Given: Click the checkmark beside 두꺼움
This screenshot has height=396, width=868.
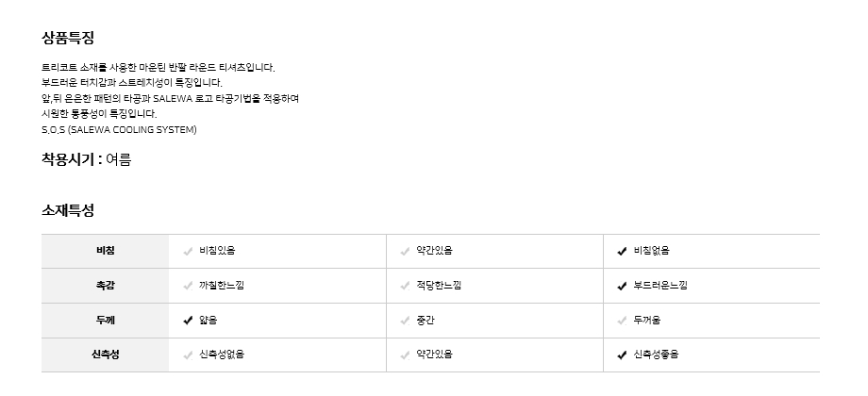Looking at the screenshot, I should pyautogui.click(x=622, y=321).
